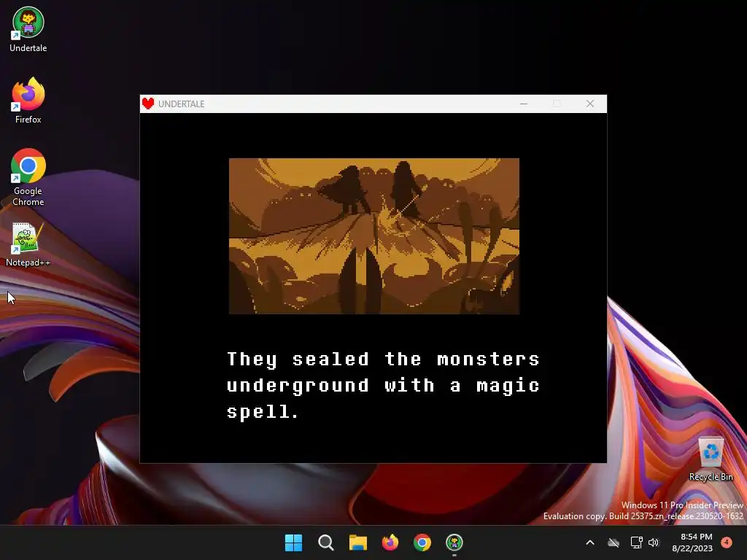The width and height of the screenshot is (747, 560).
Task: Open the volume speaker tray icon
Action: (653, 542)
